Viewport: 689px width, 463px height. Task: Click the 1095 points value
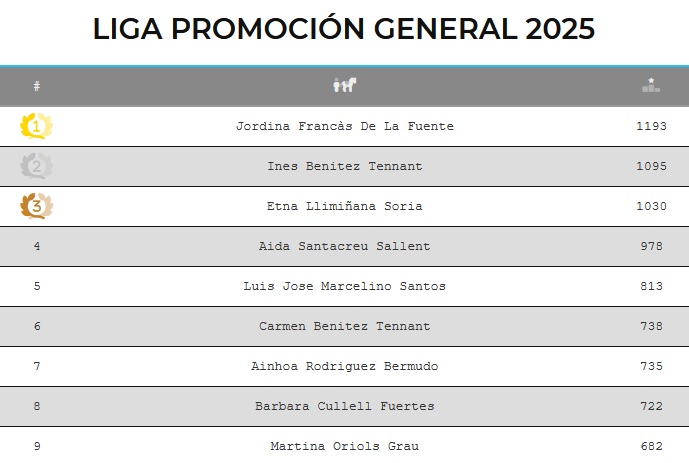coord(651,166)
